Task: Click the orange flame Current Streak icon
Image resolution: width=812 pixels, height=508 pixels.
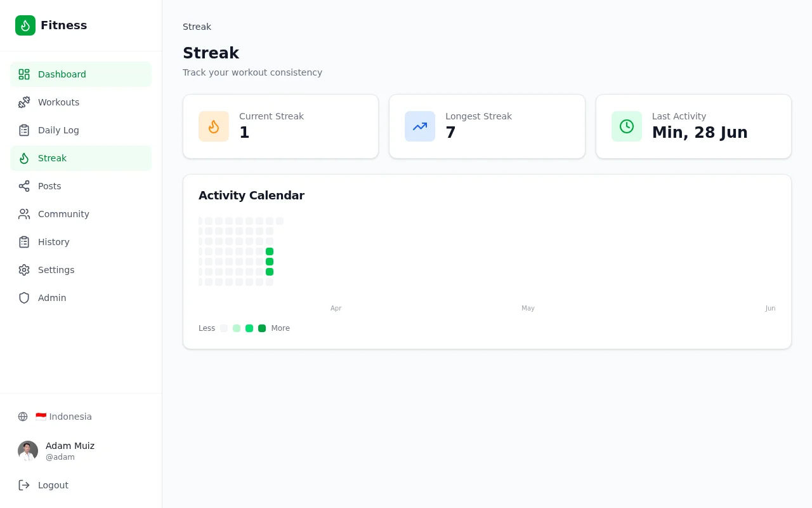Action: [214, 126]
